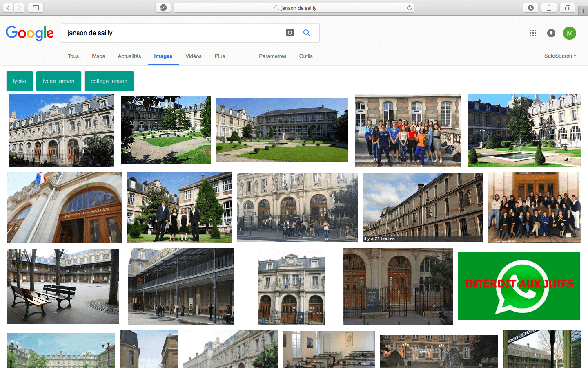Open the green WhatsApp logo image result
This screenshot has height=368, width=588.
(519, 286)
